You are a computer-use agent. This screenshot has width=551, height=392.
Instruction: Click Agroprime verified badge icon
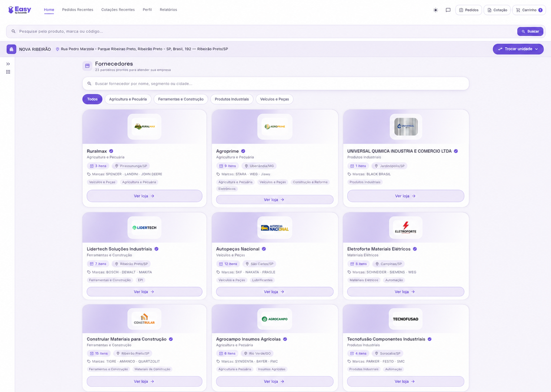point(243,151)
